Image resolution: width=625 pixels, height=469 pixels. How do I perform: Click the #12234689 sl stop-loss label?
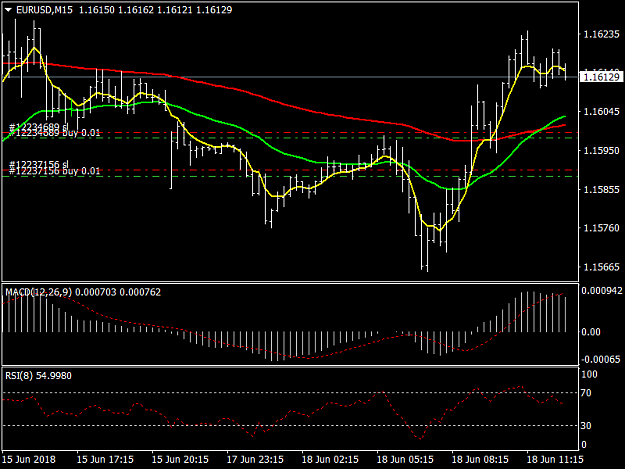39,127
